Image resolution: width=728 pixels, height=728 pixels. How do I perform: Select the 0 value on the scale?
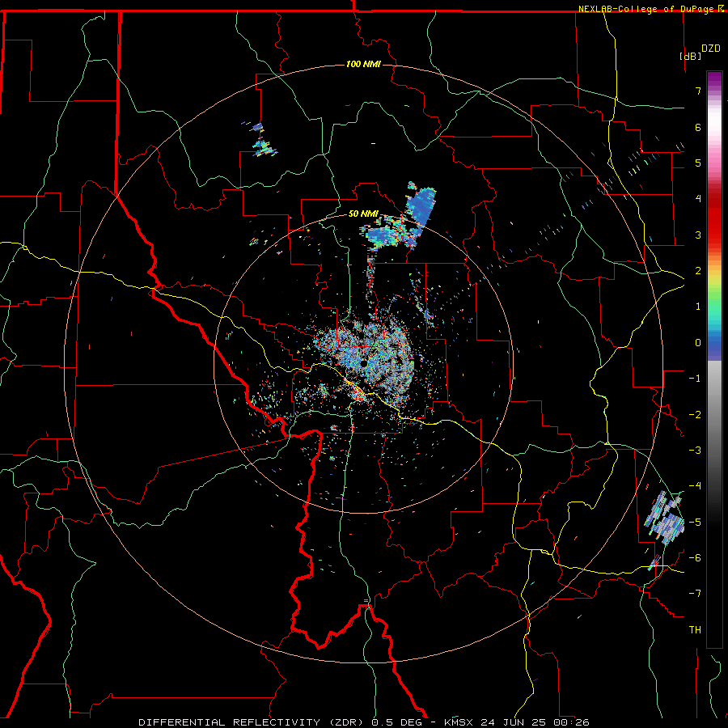coord(698,343)
